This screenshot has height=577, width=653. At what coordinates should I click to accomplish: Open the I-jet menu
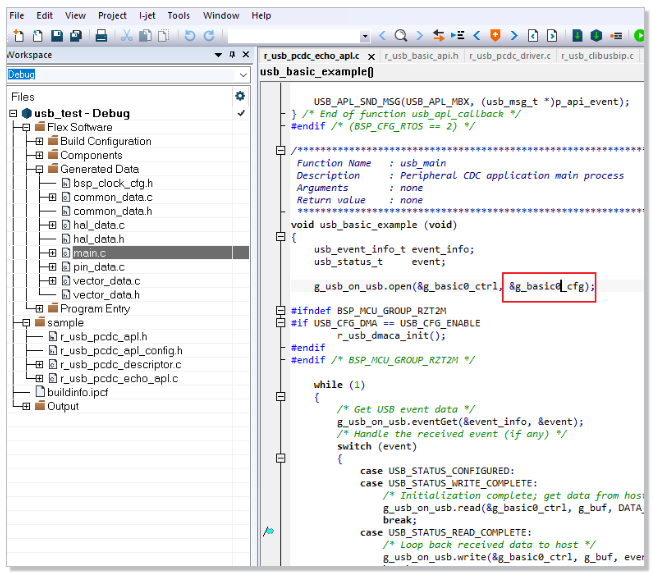[147, 16]
